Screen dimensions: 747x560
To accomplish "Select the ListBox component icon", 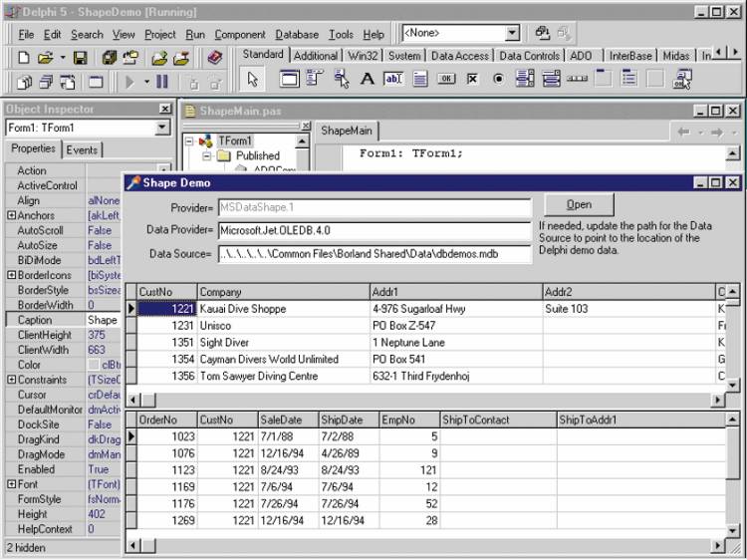I will (x=525, y=79).
